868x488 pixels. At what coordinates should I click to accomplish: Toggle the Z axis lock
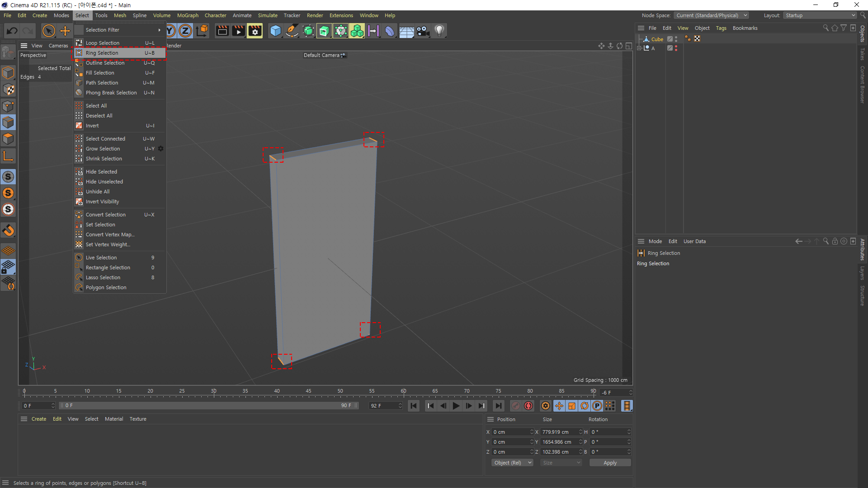click(185, 31)
